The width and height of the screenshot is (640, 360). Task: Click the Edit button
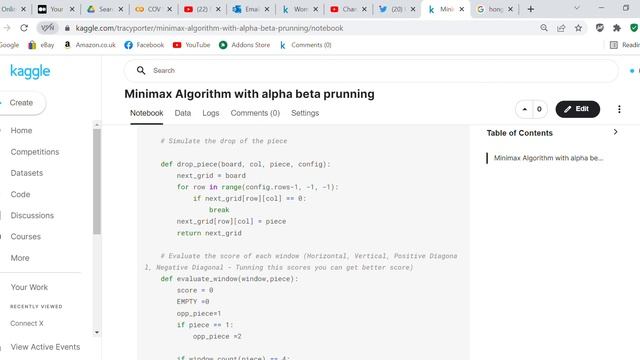578,109
